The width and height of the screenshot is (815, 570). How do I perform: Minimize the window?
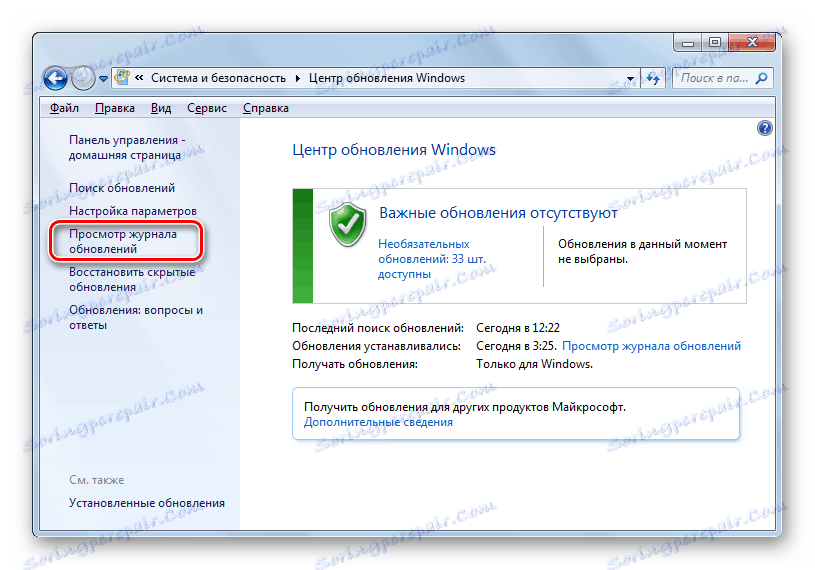pos(688,43)
